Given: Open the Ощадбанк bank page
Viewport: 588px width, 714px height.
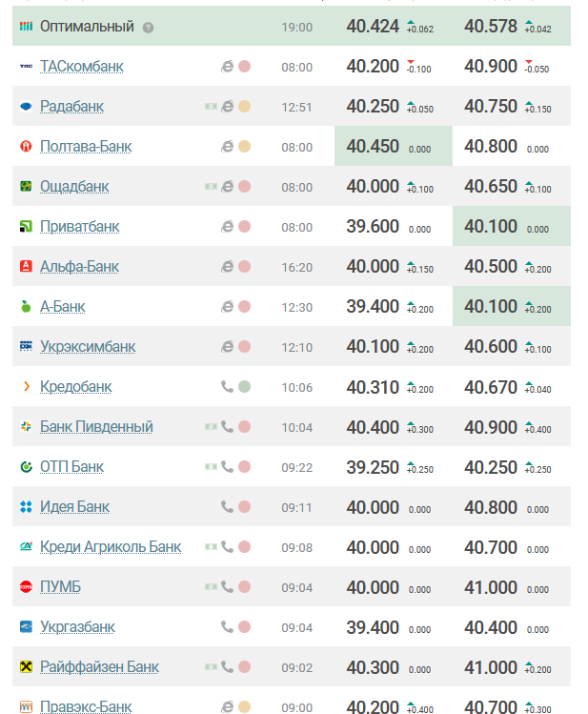Looking at the screenshot, I should point(74,187).
